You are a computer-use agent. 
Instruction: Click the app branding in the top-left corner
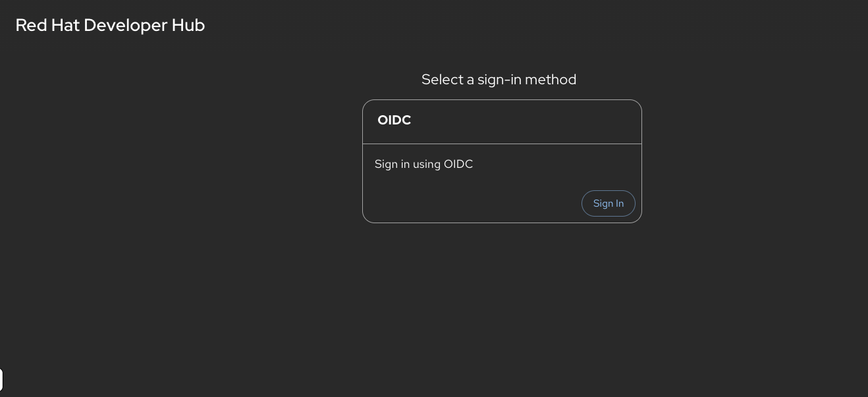(110, 25)
